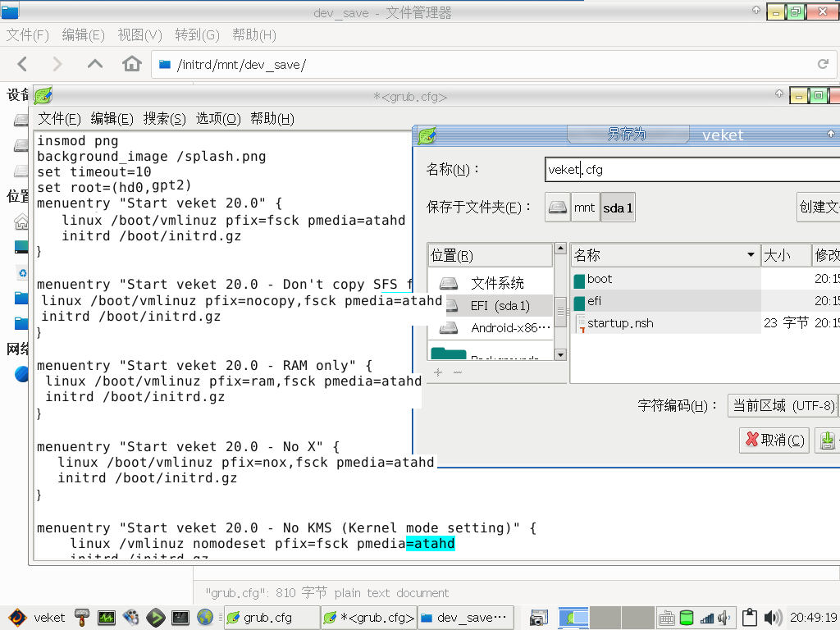Click the keyboard tray icon

click(x=666, y=619)
